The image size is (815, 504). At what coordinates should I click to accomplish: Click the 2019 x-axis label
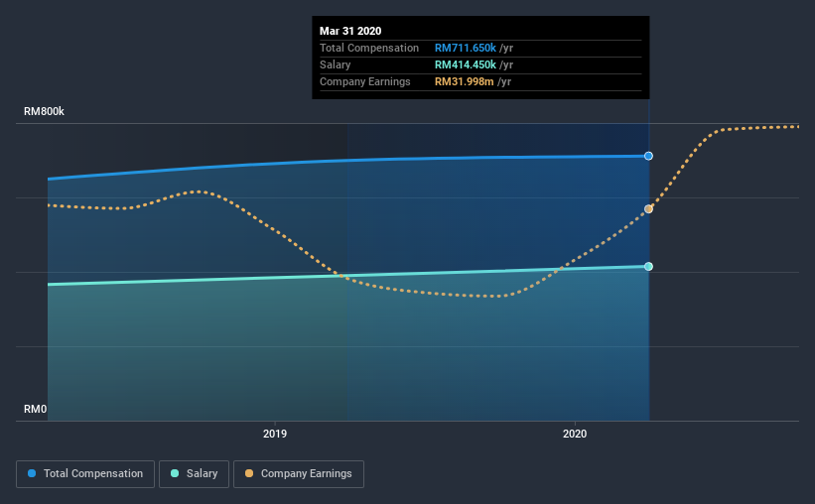click(275, 434)
